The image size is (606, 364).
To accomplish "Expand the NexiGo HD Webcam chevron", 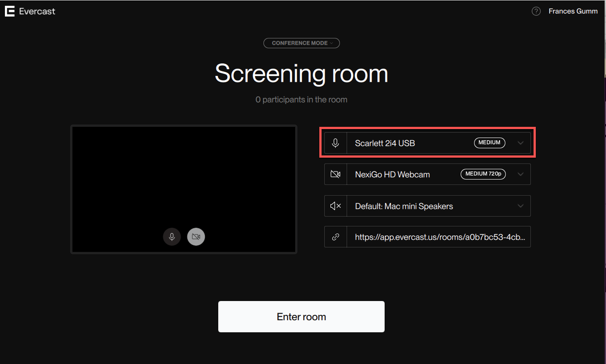I will (x=521, y=174).
